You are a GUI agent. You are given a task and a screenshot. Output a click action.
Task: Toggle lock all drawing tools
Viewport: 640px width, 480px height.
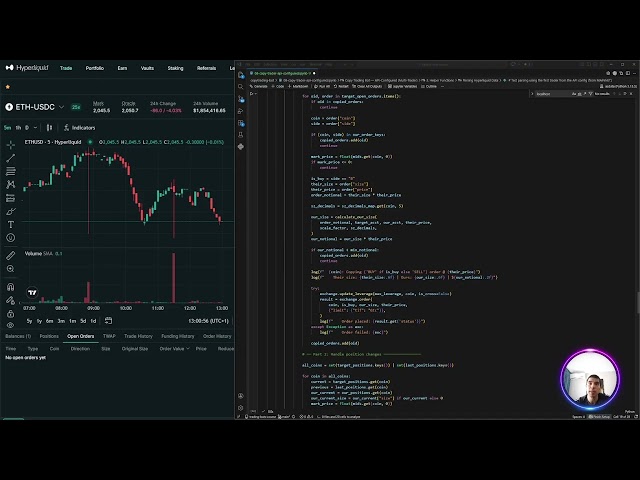[11, 313]
